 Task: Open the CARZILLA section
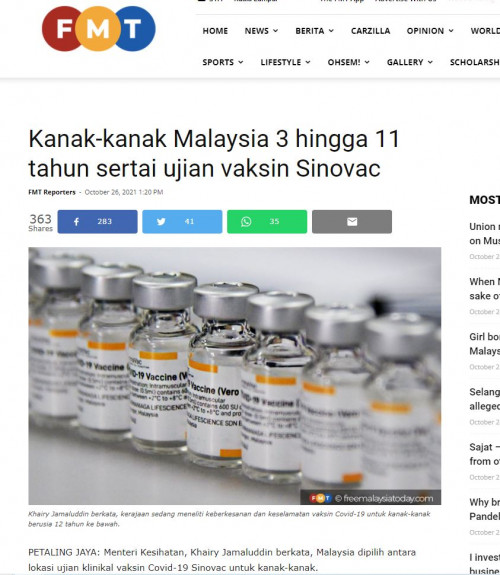tap(370, 31)
